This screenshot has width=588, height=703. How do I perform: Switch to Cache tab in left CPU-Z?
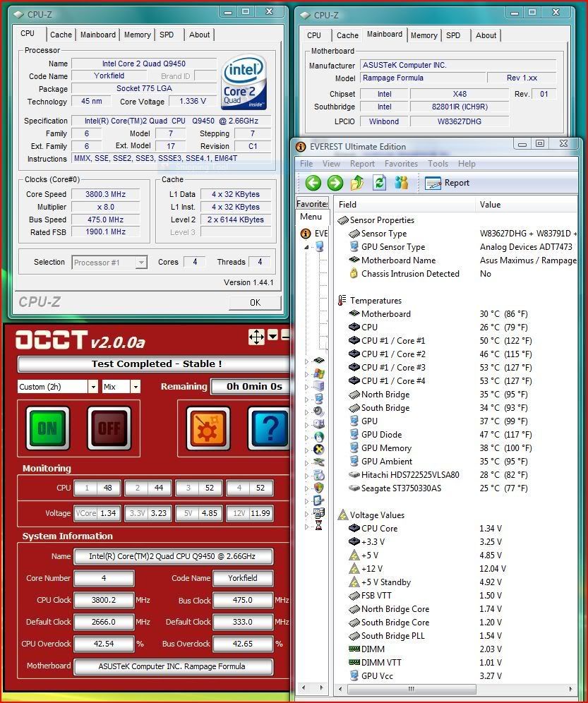(x=61, y=35)
